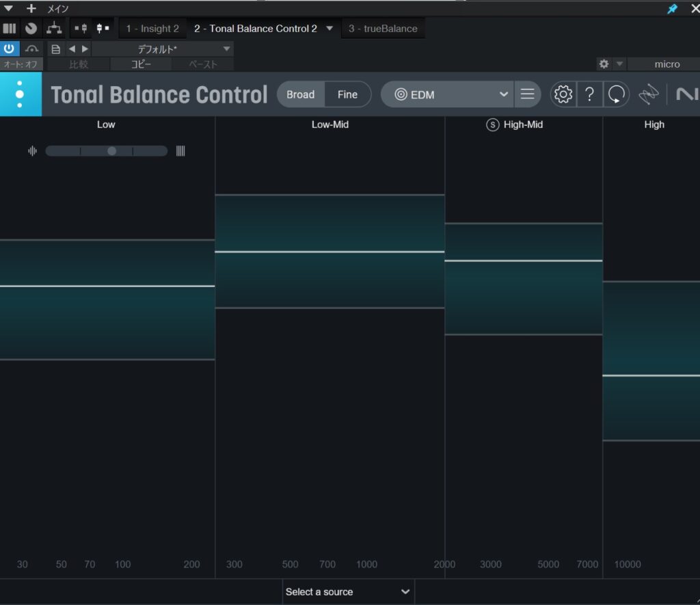Open the EDM target curve dropdown
The image size is (700, 605).
[453, 94]
